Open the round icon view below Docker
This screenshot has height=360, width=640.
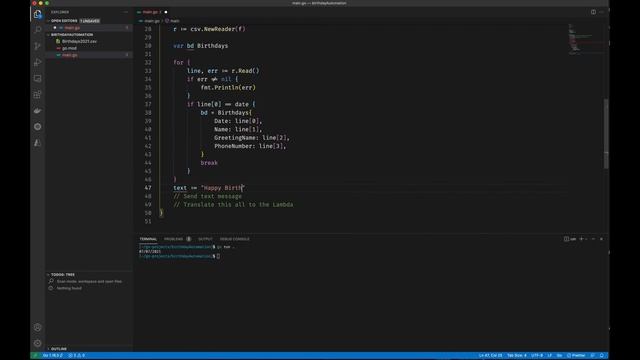(38, 127)
